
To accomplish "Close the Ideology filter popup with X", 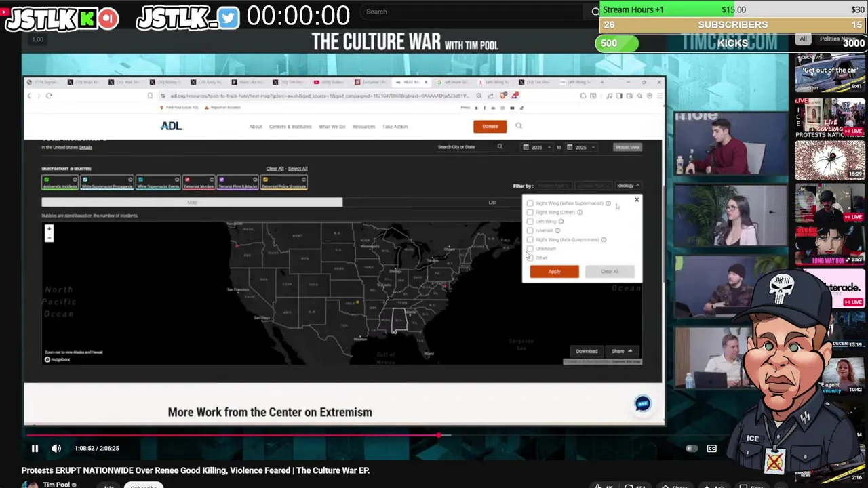I will click(637, 200).
